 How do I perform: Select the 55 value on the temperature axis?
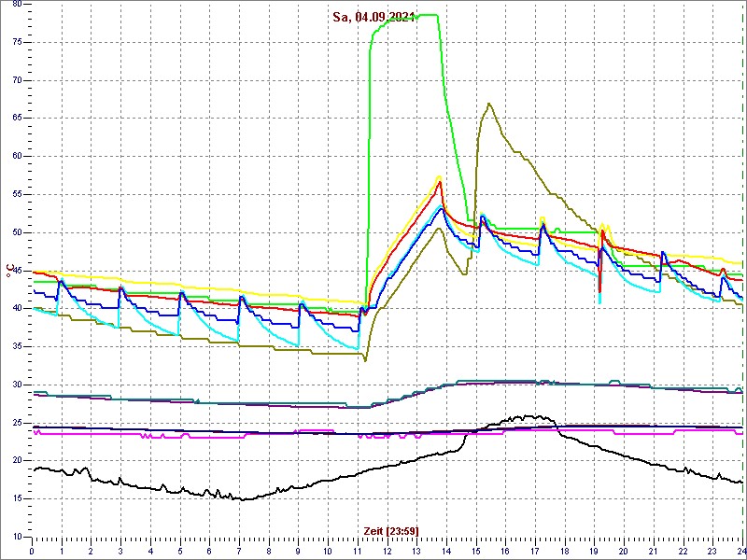17,194
